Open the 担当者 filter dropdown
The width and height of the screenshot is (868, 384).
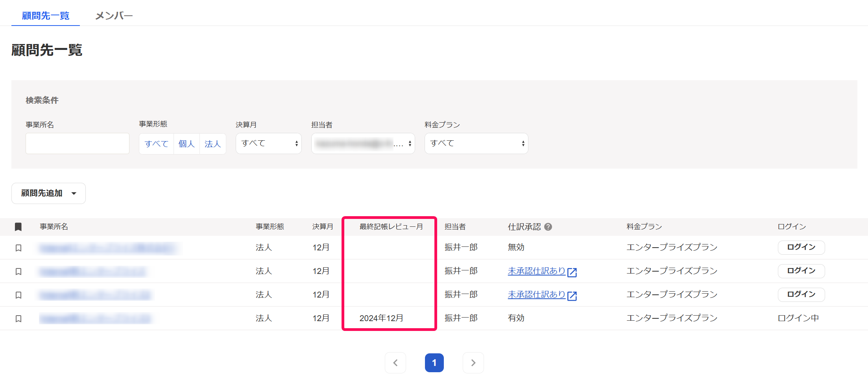363,143
